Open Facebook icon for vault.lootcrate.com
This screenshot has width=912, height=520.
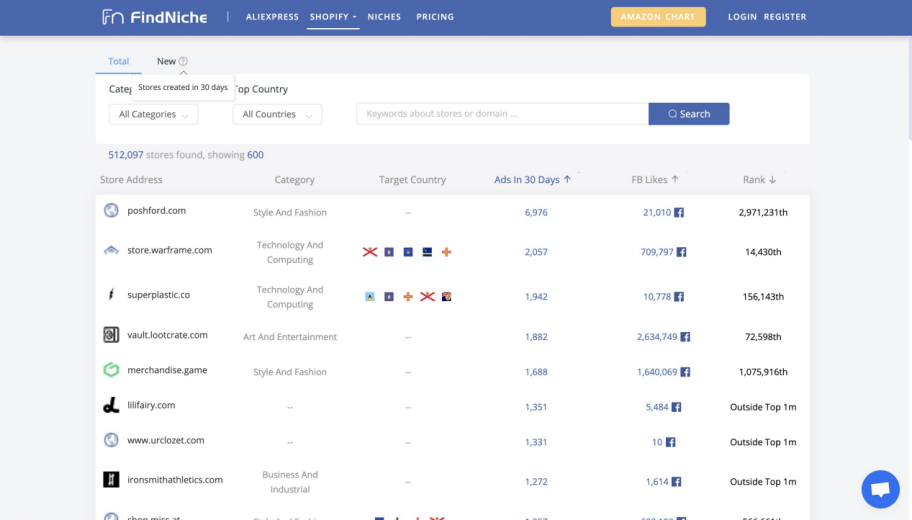(x=685, y=337)
